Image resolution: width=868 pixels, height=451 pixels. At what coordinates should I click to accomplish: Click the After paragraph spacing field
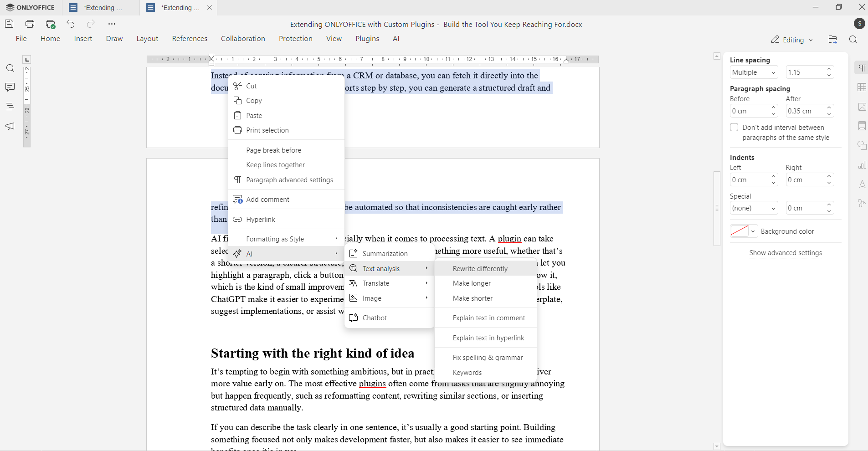(x=806, y=111)
